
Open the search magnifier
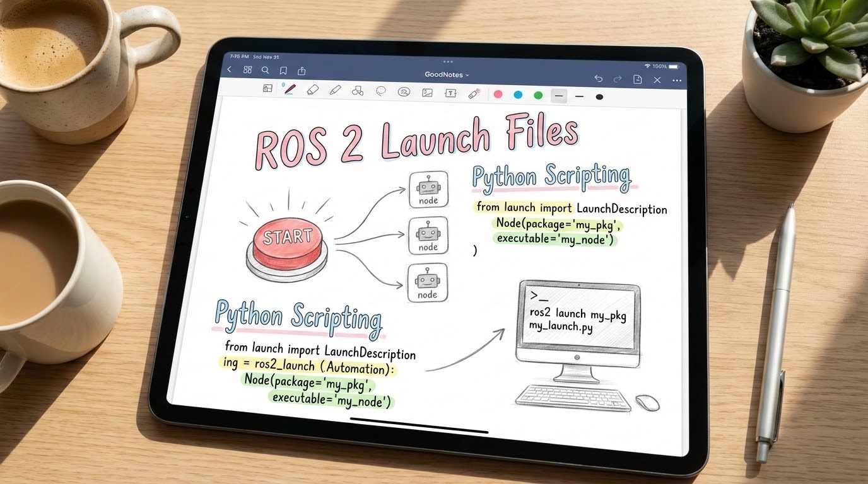point(265,71)
